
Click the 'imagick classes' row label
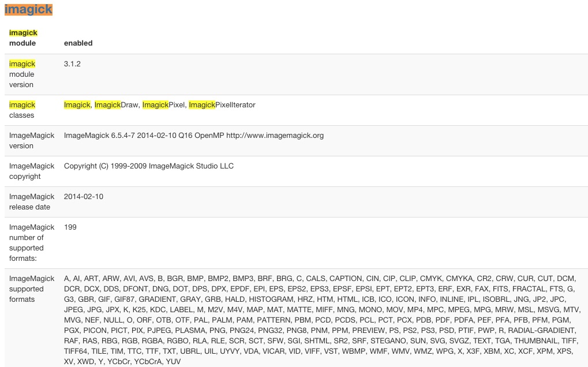(x=22, y=110)
